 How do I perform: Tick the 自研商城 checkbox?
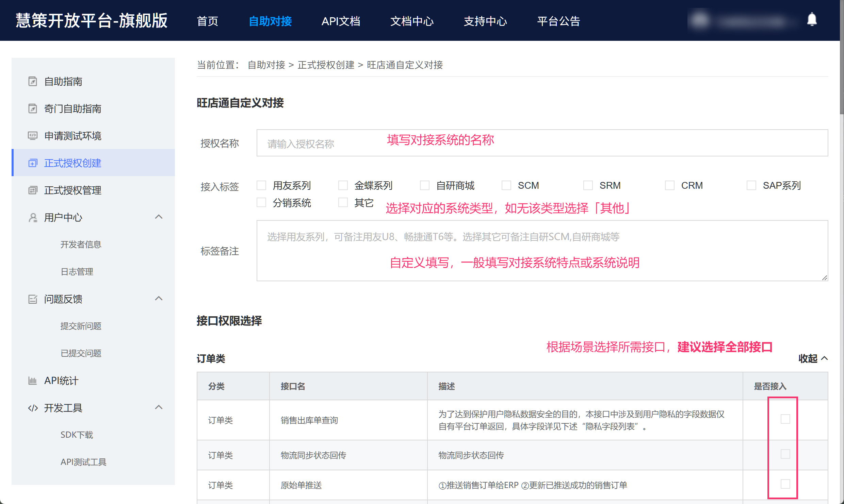click(x=425, y=185)
